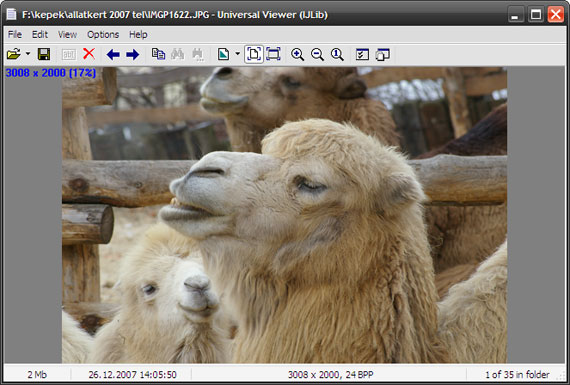Click the 2 Mb file size in the status bar
Image resolution: width=570 pixels, height=385 pixels.
pos(37,374)
